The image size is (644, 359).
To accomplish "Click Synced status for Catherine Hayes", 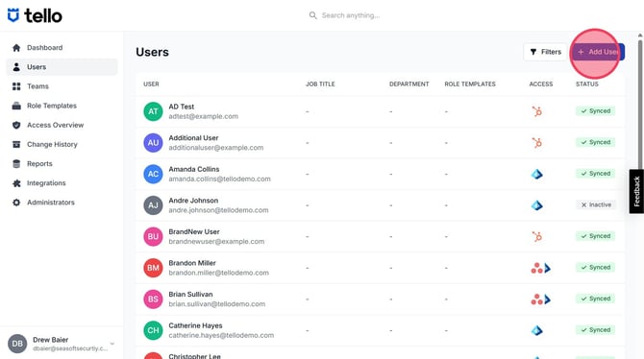I will [x=596, y=330].
